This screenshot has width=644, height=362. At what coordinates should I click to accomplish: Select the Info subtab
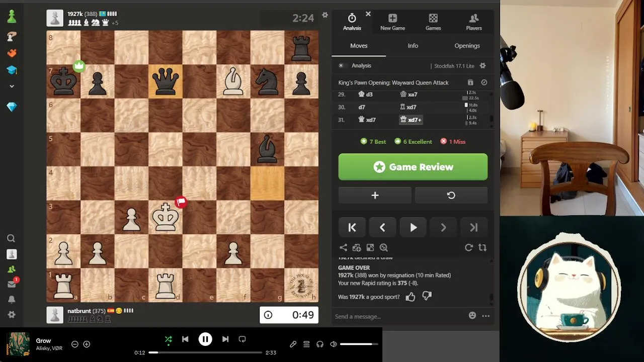click(x=413, y=46)
